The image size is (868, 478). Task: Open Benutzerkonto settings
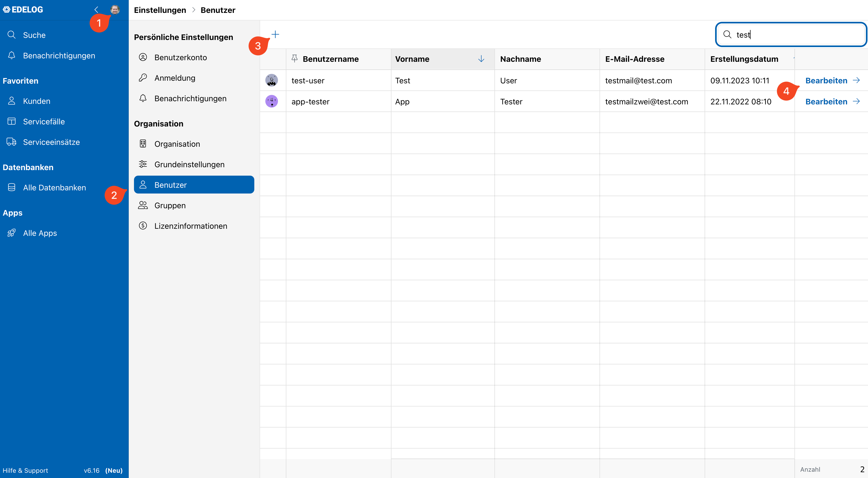[x=194, y=57]
